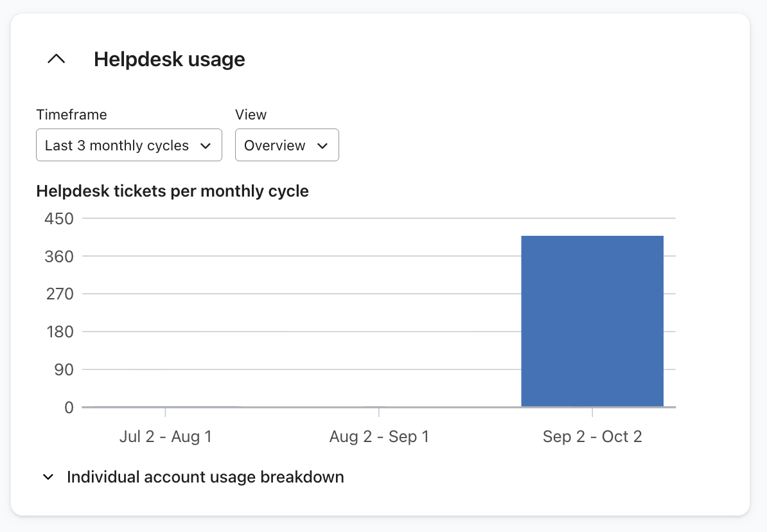
Task: Click the Helpdesk tickets per monthly cycle title
Action: (172, 191)
